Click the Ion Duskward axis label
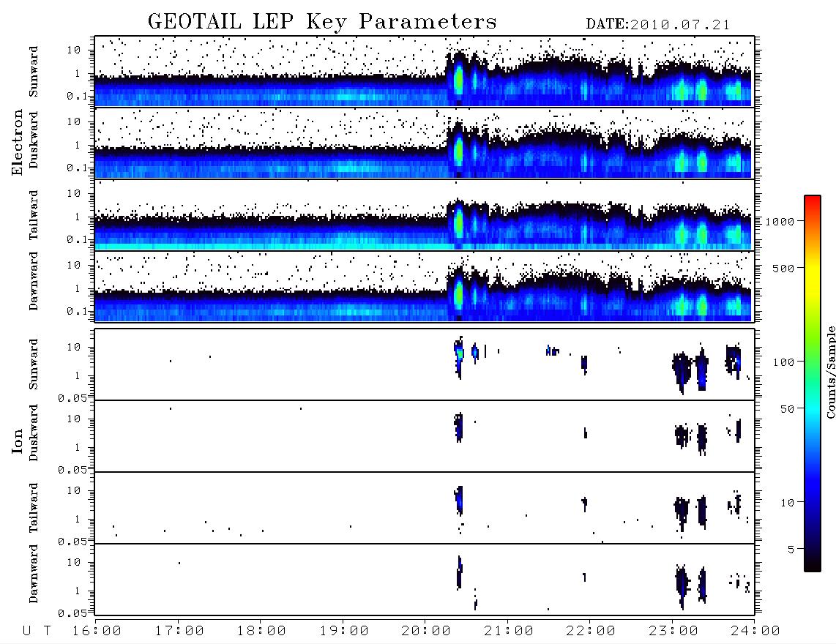 coord(34,433)
